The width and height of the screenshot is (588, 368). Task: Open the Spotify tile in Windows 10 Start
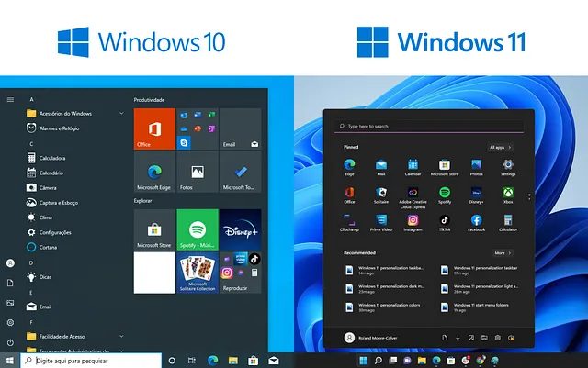tap(198, 229)
